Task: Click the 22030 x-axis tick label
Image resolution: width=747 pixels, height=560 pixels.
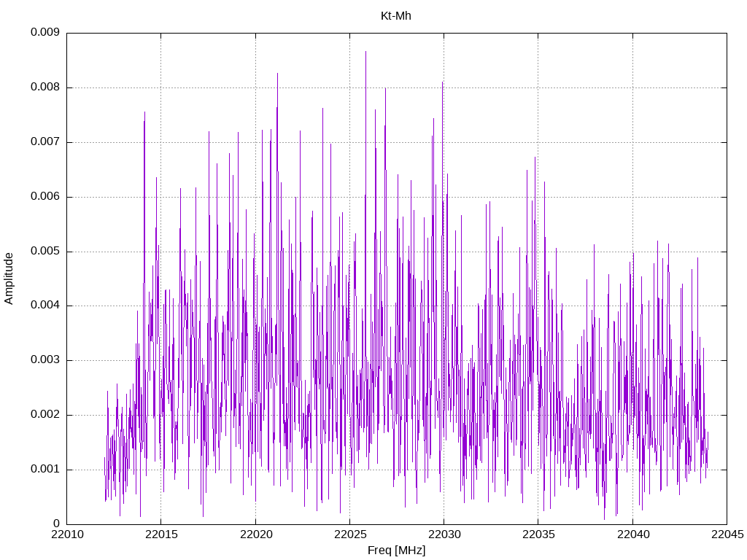Action: point(444,534)
